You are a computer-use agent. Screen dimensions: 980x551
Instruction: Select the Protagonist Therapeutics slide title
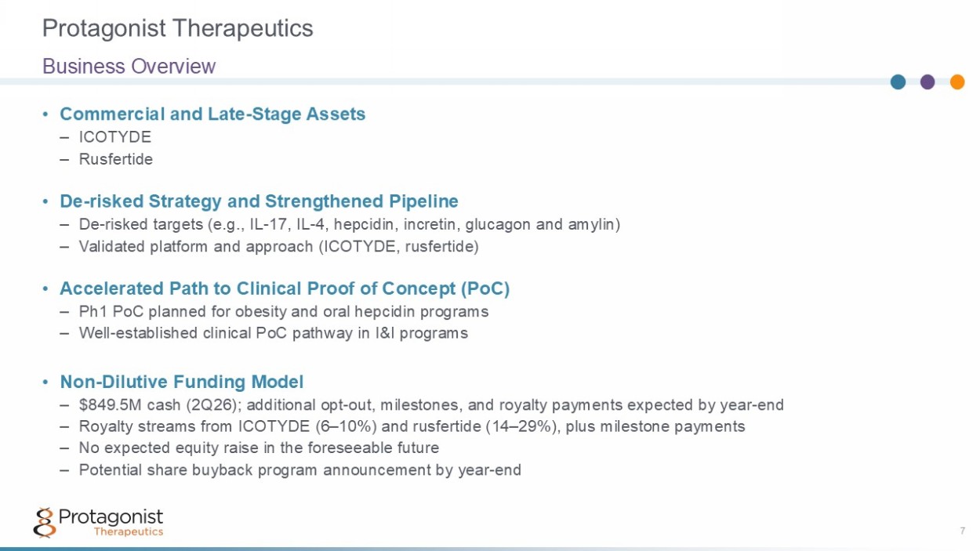[178, 28]
